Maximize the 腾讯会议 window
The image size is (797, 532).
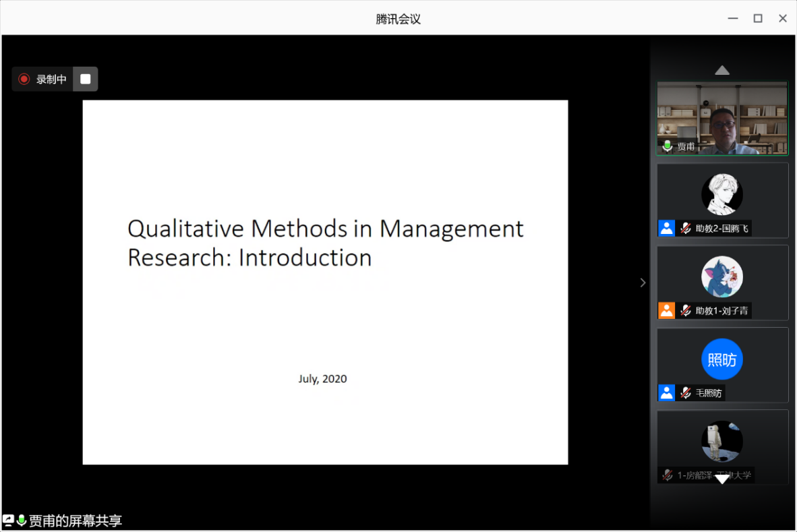tap(758, 18)
